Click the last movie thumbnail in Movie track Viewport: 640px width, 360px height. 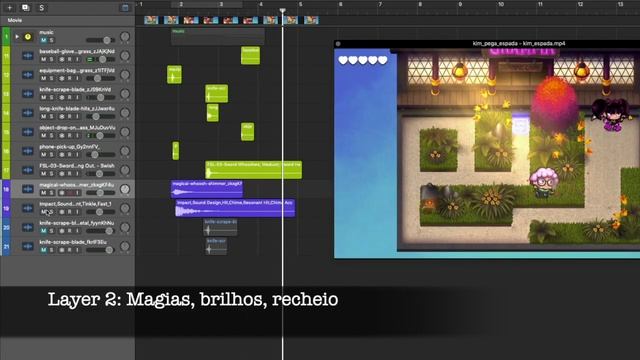311,20
